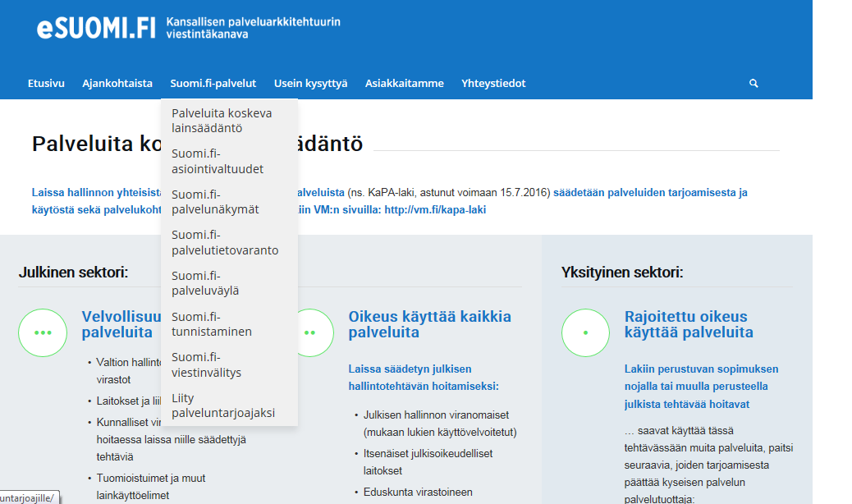Click the eSUOMI.FI logo
The width and height of the screenshot is (852, 504).
pos(96,28)
